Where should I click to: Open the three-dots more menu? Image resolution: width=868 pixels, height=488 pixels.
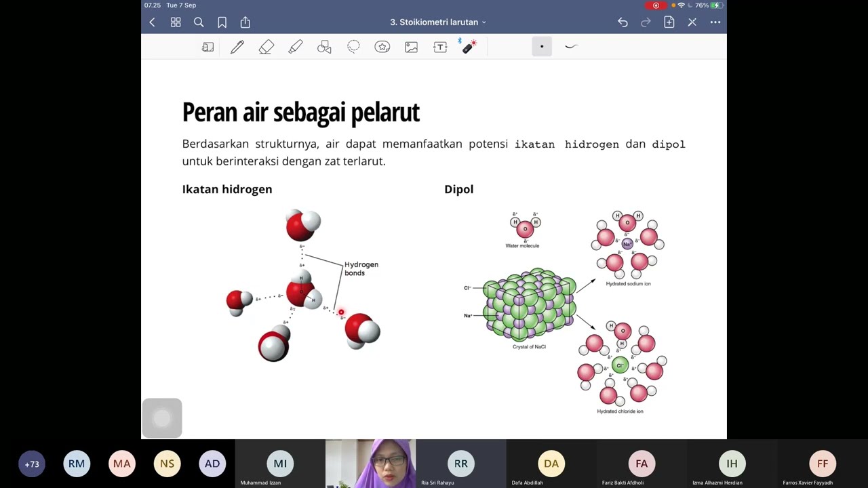[x=715, y=22]
